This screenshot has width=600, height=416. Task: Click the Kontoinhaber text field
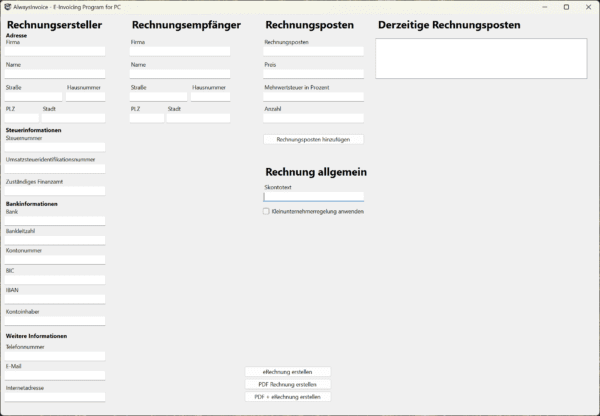[x=55, y=321]
